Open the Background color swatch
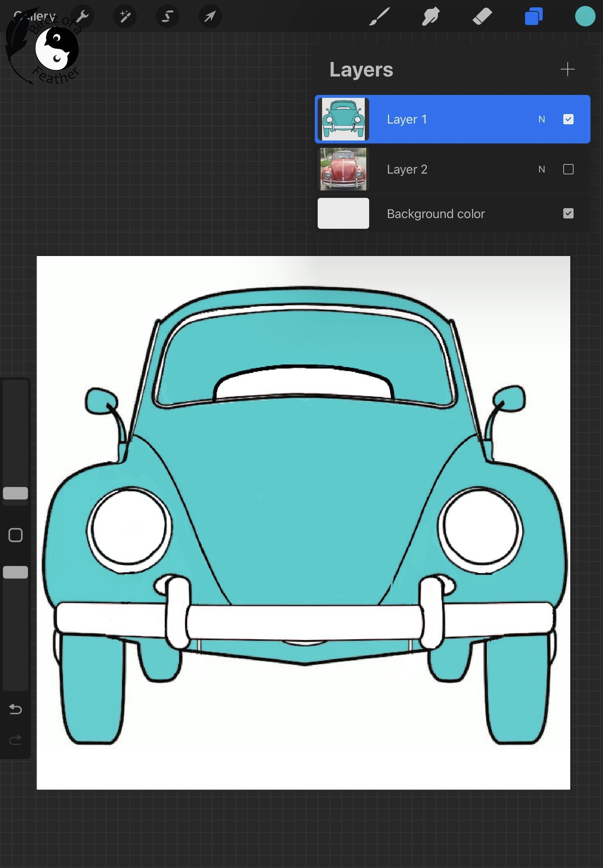This screenshot has width=603, height=868. pyautogui.click(x=343, y=213)
